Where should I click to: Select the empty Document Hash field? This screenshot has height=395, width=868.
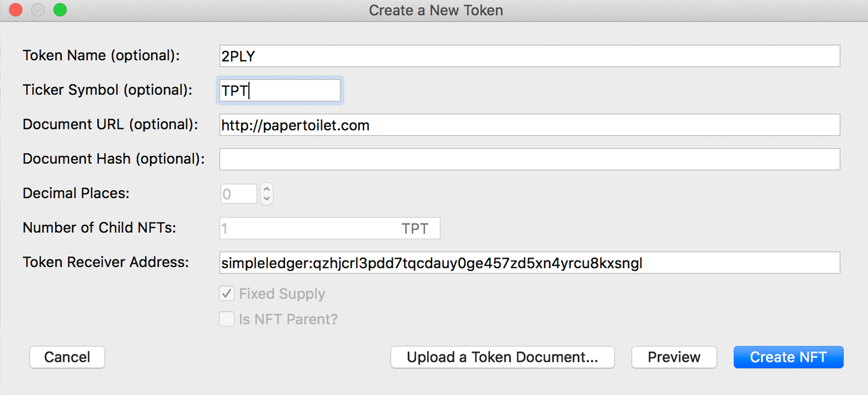529,159
